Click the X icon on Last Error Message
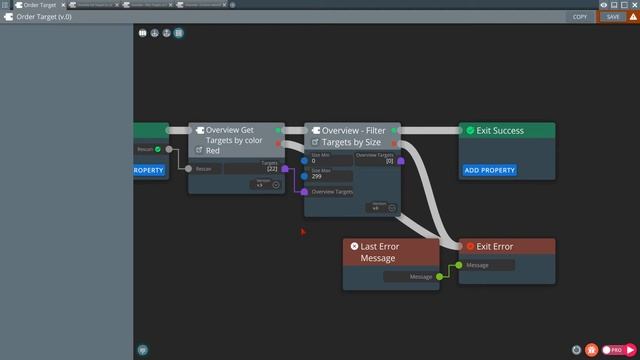 (x=354, y=246)
